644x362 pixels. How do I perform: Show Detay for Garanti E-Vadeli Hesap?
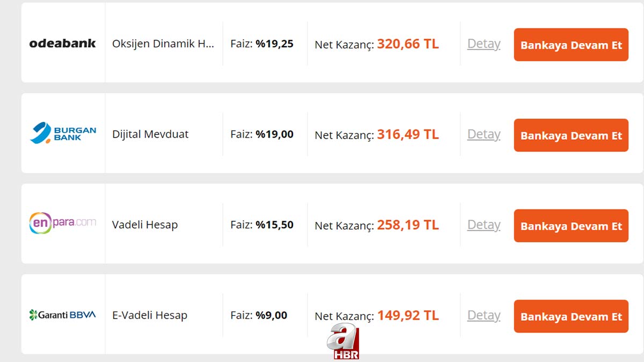tap(484, 315)
